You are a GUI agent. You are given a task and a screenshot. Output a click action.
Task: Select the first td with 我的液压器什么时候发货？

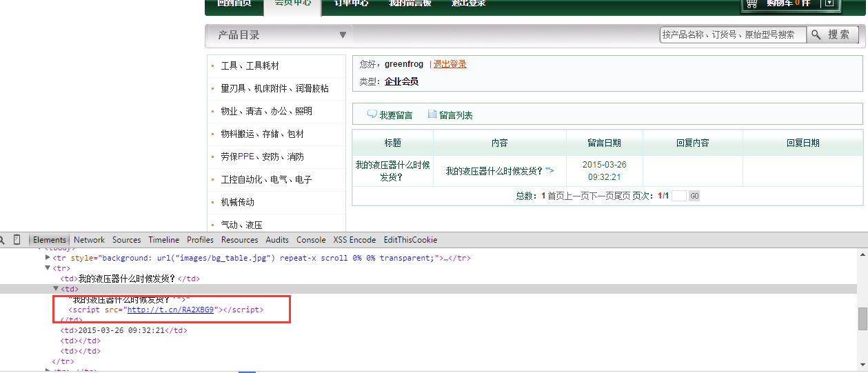pyautogui.click(x=130, y=279)
